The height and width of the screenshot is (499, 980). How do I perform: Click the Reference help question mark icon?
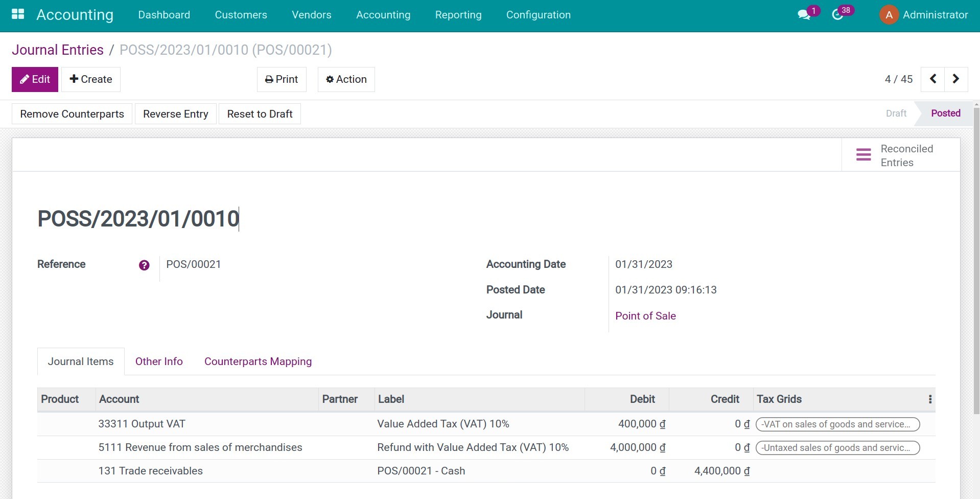[144, 265]
